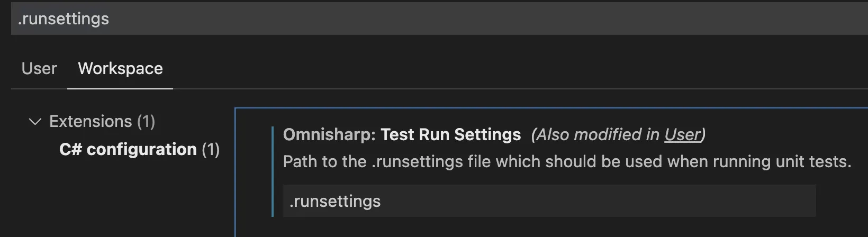The width and height of the screenshot is (868, 237).
Task: Click empty right end of search bar
Action: pyautogui.click(x=794, y=19)
